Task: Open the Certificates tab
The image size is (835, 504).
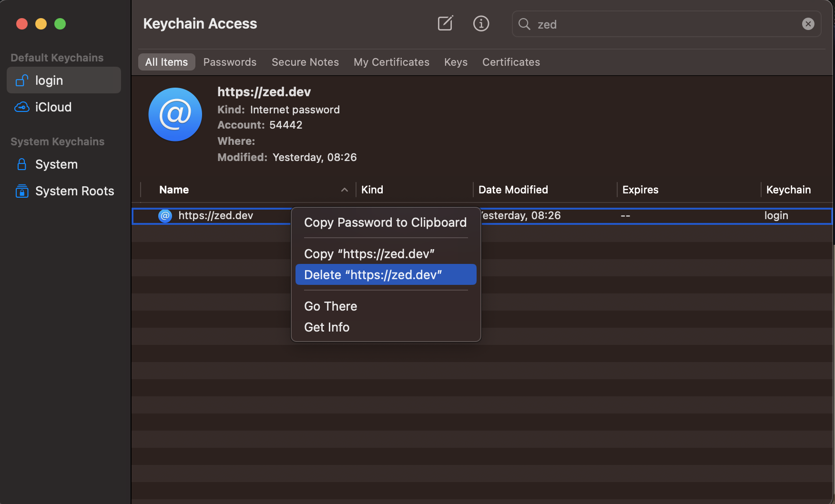Action: pos(511,62)
